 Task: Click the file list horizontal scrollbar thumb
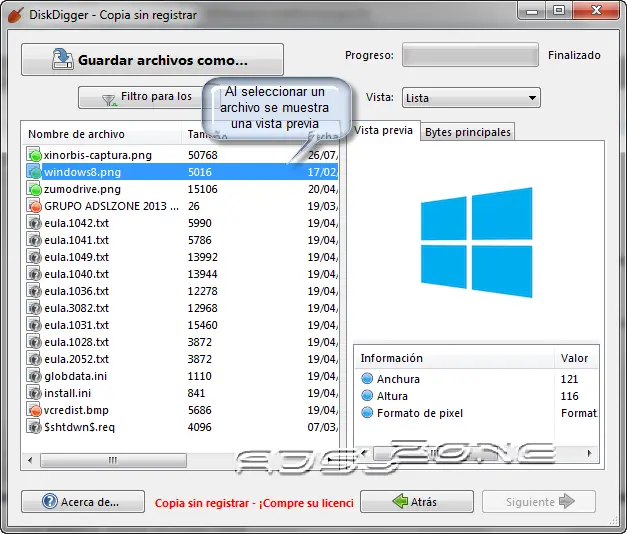click(x=113, y=460)
